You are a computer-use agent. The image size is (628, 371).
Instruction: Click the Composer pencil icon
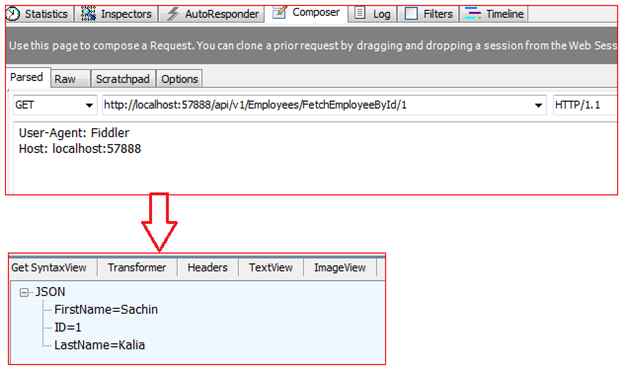[x=280, y=13]
